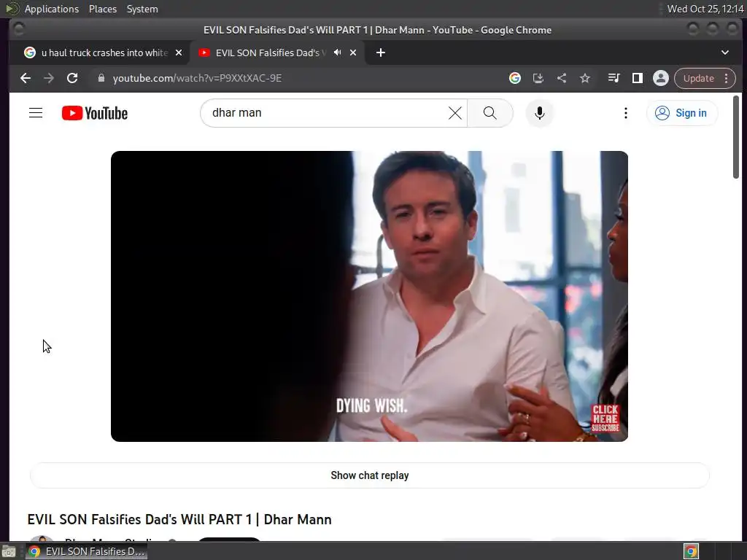Screen dimensions: 747x560
Task: Select the Chrome taskbar window button
Action: pyautogui.click(x=87, y=551)
